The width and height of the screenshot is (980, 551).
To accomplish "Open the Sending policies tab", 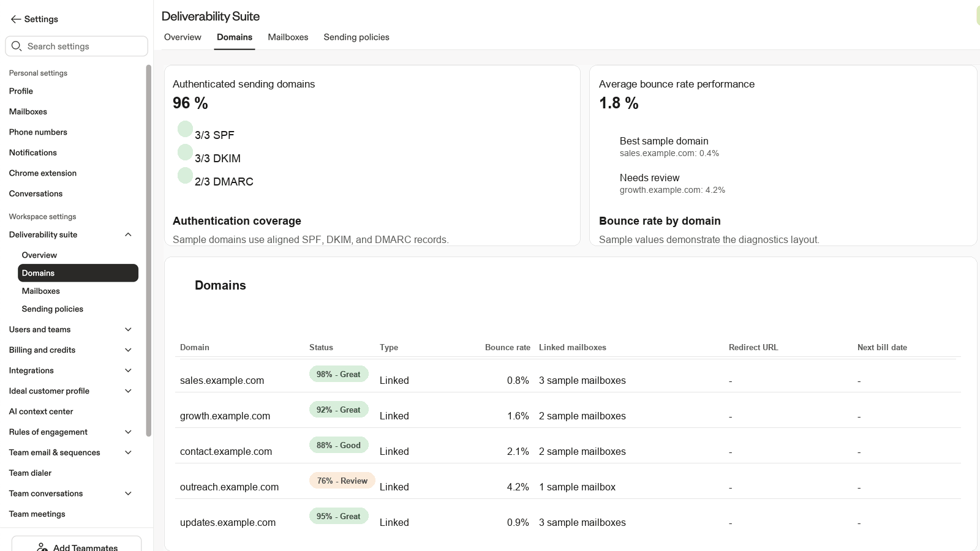I will pyautogui.click(x=356, y=37).
